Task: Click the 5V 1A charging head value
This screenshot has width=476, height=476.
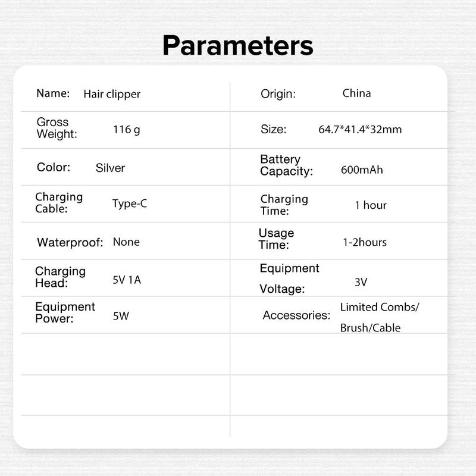Action: 127,280
